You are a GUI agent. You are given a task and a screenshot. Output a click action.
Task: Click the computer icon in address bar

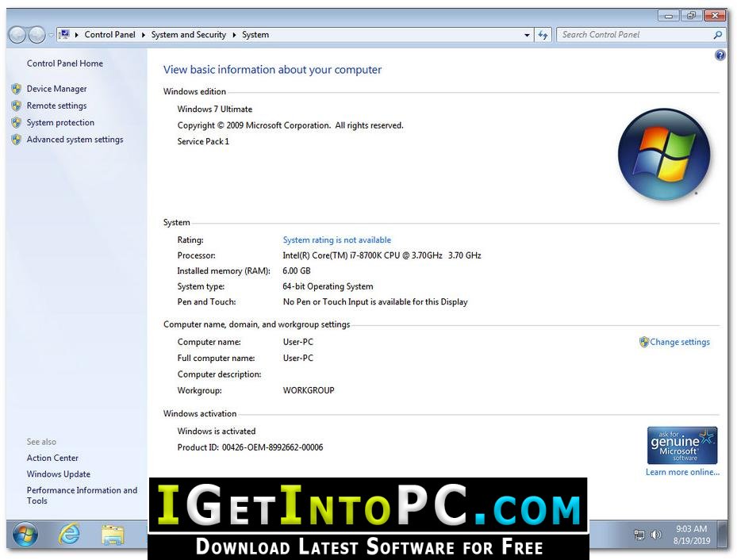click(x=65, y=34)
